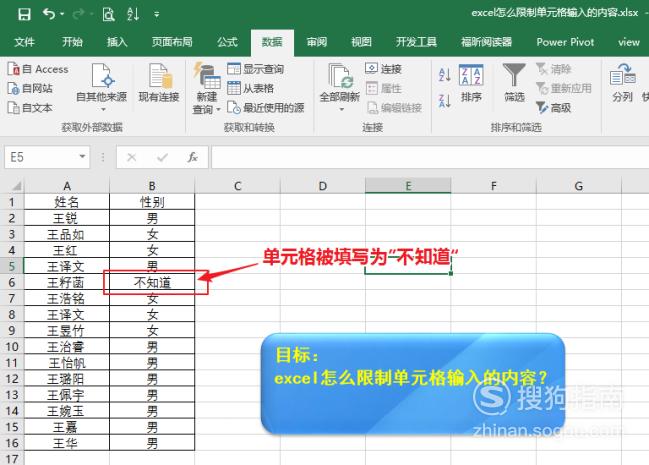Image resolution: width=649 pixels, height=465 pixels.
Task: Click 连接 button in connections group
Action: 383,69
